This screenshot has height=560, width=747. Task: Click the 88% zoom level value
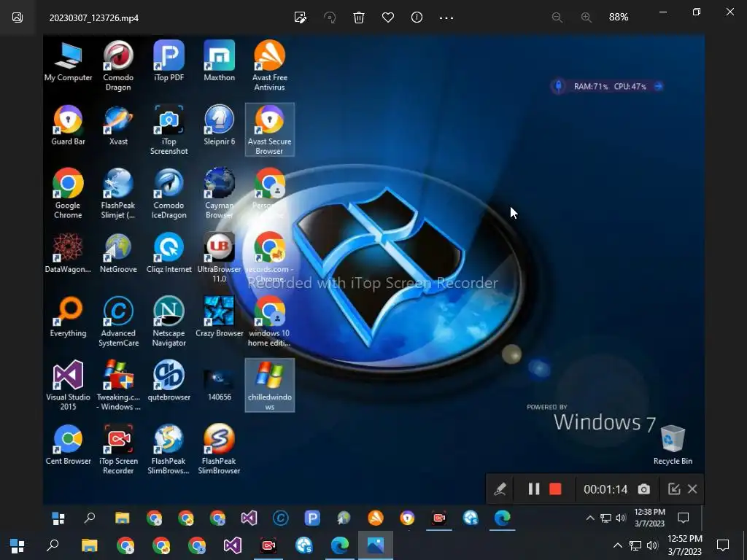(x=619, y=17)
